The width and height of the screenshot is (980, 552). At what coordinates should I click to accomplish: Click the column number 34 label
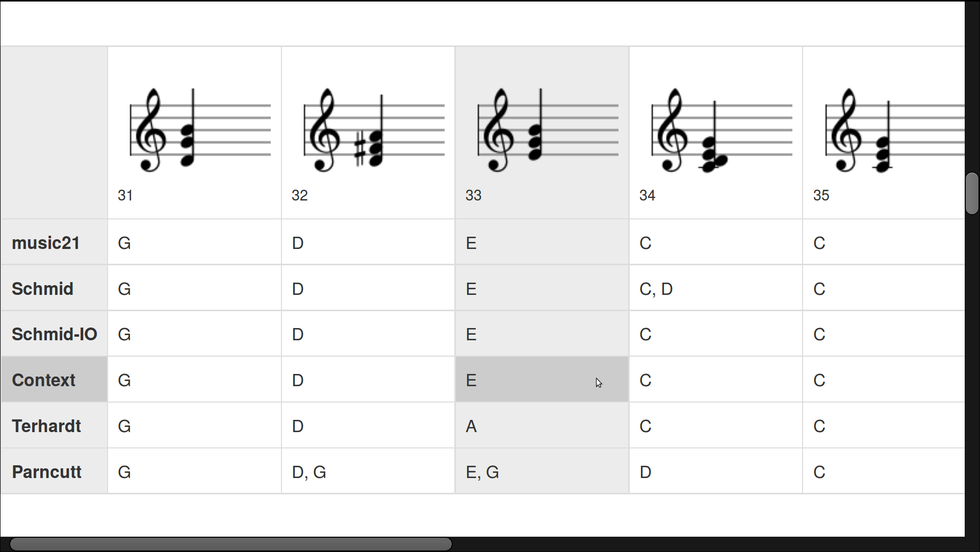tap(647, 195)
